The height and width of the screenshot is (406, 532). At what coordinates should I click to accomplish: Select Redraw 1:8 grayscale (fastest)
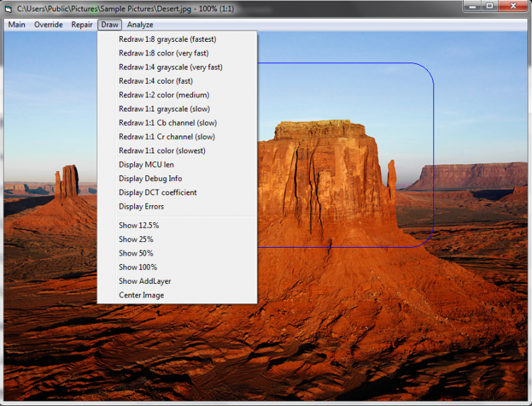177,39
